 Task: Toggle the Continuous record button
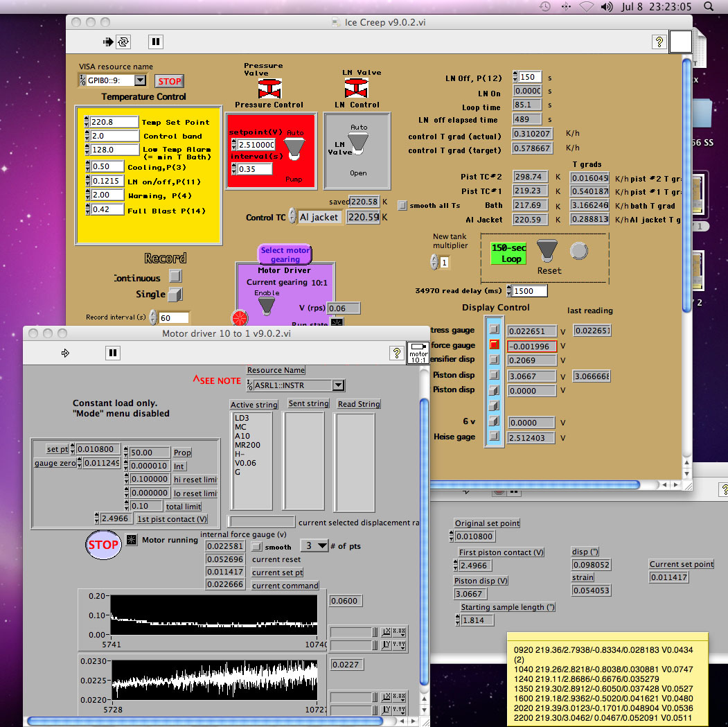(176, 276)
